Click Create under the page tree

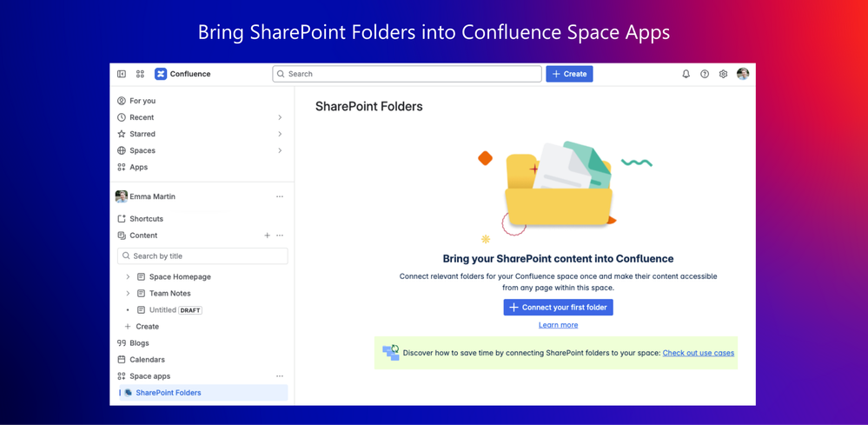(142, 327)
